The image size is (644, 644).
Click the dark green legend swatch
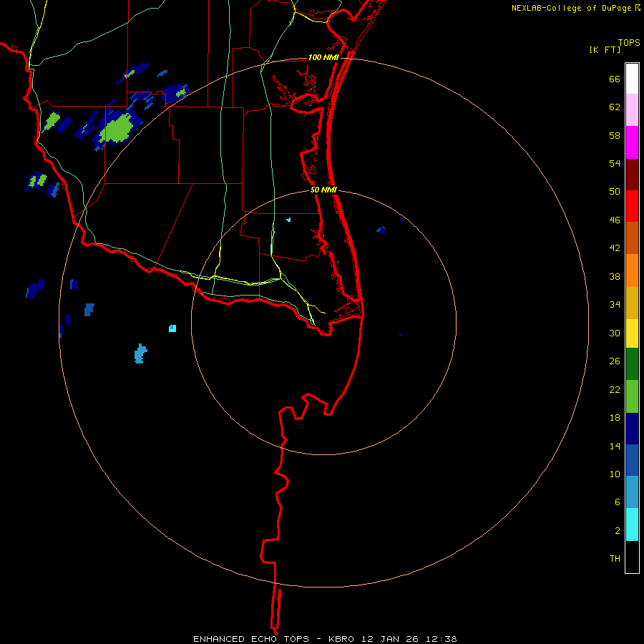(x=632, y=364)
